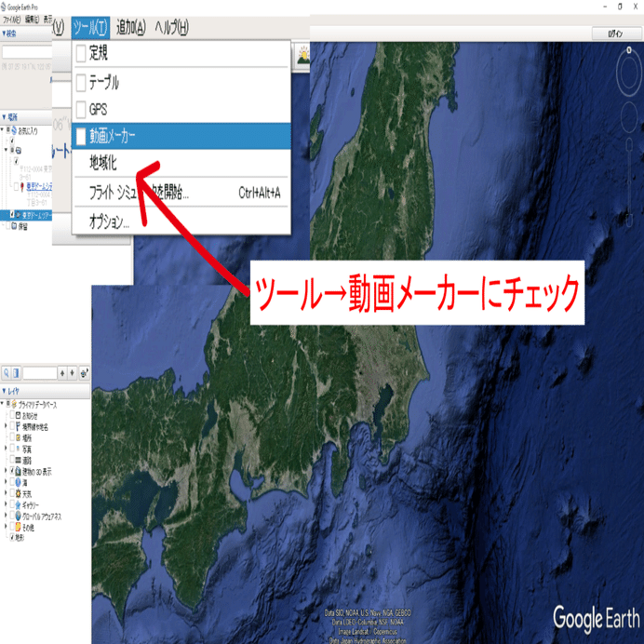The image size is (644, 644).
Task: Click the その他 layer folder icon
Action: click(x=18, y=527)
